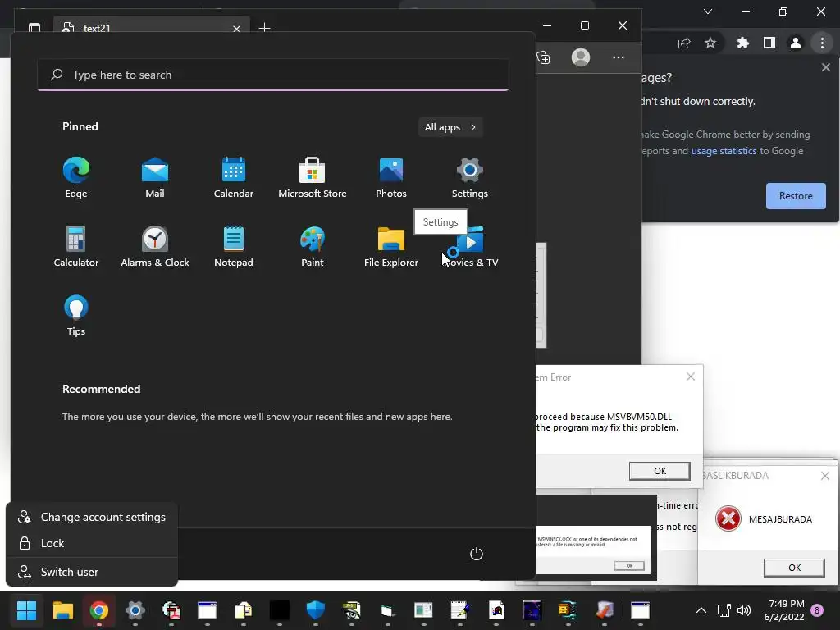Bookmark page with Chrome star icon

[x=710, y=43]
